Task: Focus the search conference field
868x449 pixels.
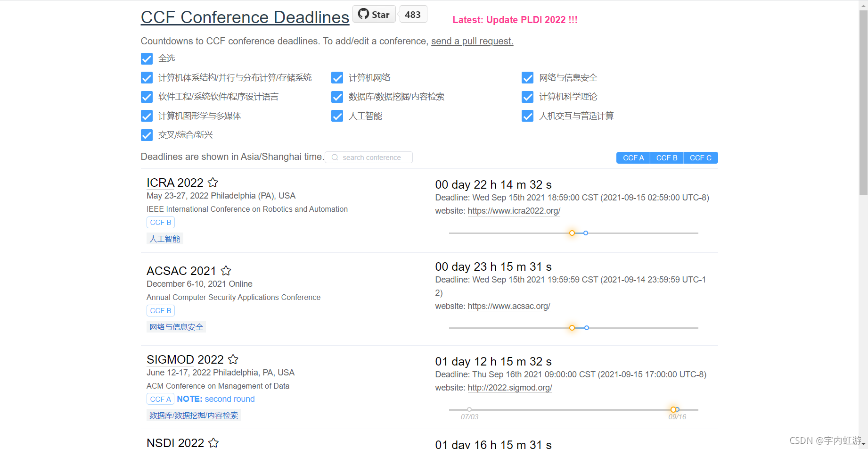Action: pos(368,157)
